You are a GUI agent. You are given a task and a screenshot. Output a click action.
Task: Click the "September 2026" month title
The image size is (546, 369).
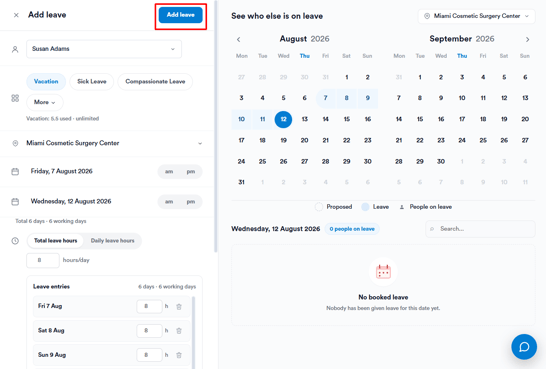tap(462, 39)
